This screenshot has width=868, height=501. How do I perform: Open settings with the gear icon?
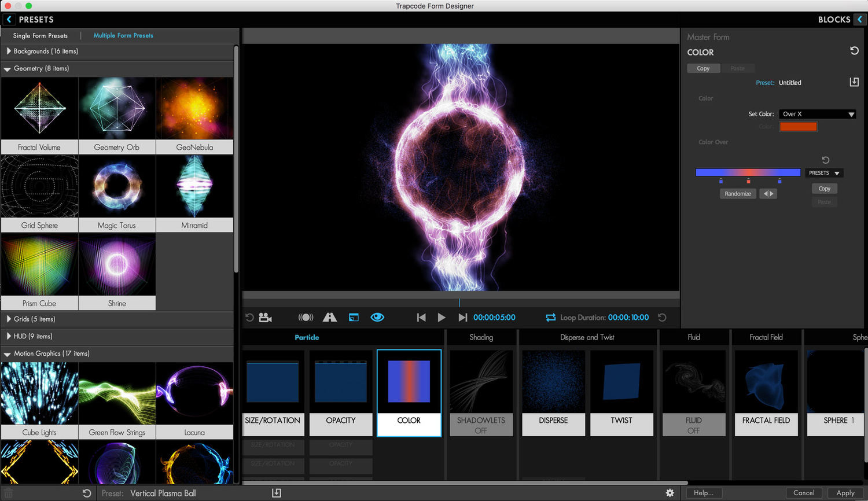tap(670, 493)
